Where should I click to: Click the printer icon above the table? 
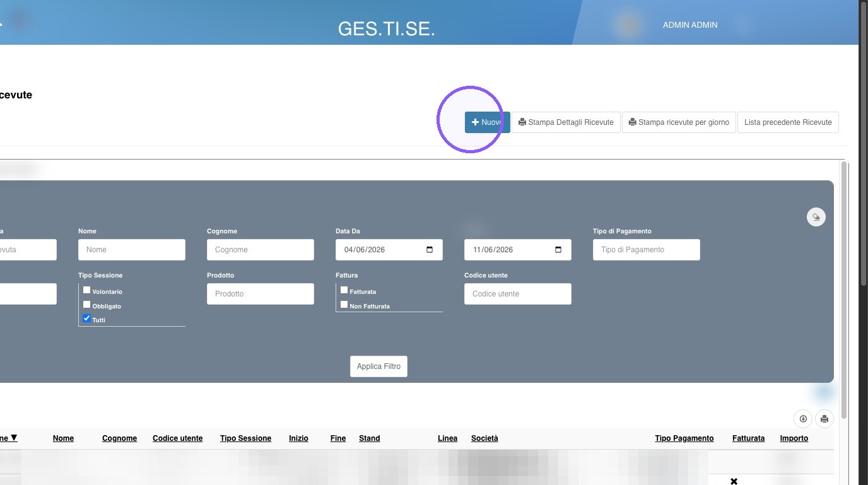pos(824,419)
